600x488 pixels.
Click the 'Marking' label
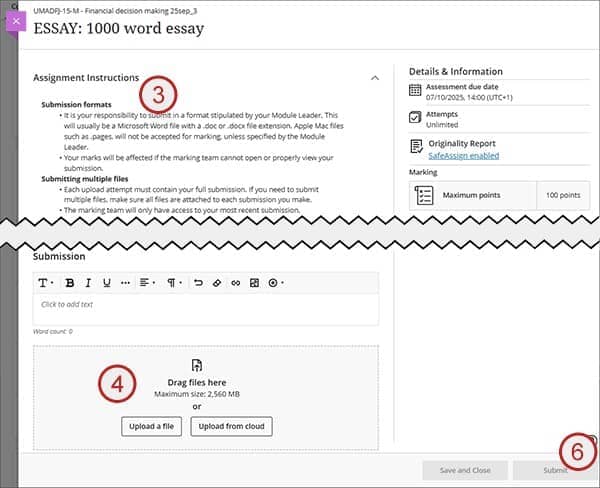(x=423, y=172)
